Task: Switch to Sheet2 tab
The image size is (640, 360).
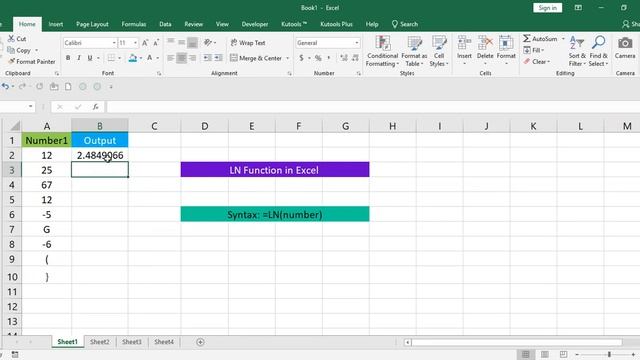Action: coord(100,342)
